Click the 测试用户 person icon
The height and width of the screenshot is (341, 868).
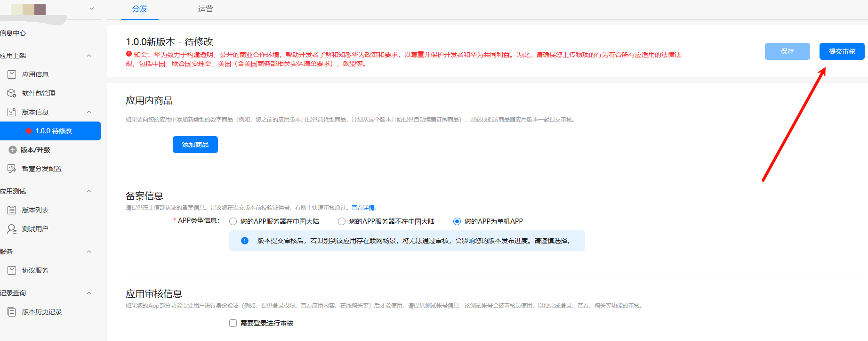[12, 229]
